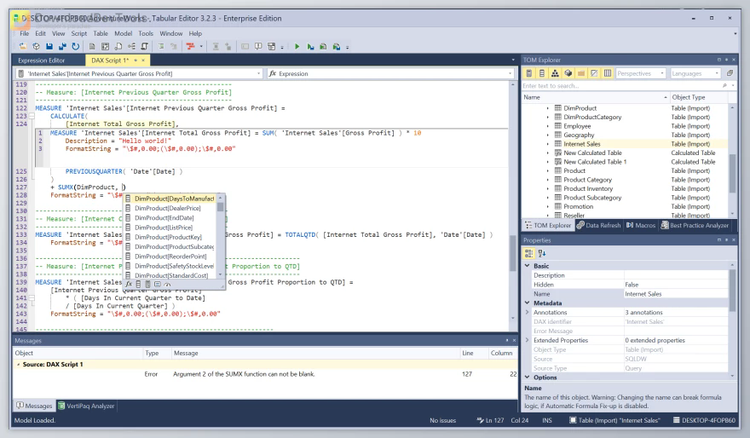This screenshot has width=750, height=438.
Task: Click the Save (floppy disk) toolbar icon
Action: pyautogui.click(x=49, y=46)
